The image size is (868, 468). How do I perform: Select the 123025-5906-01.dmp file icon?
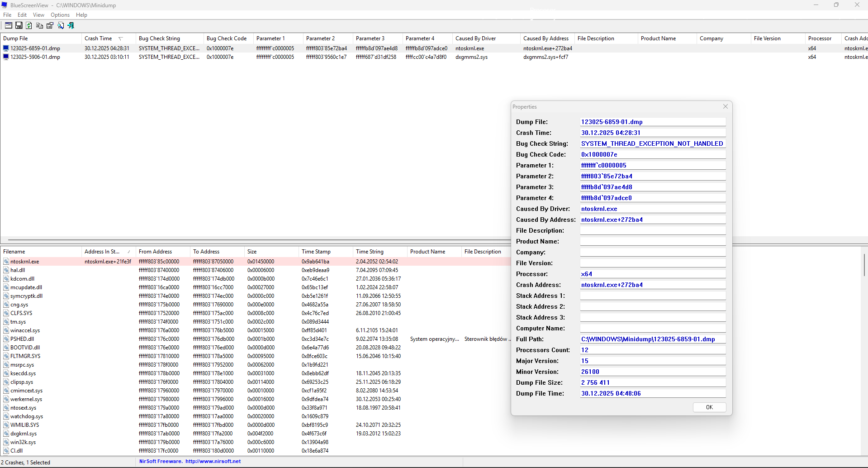6,57
